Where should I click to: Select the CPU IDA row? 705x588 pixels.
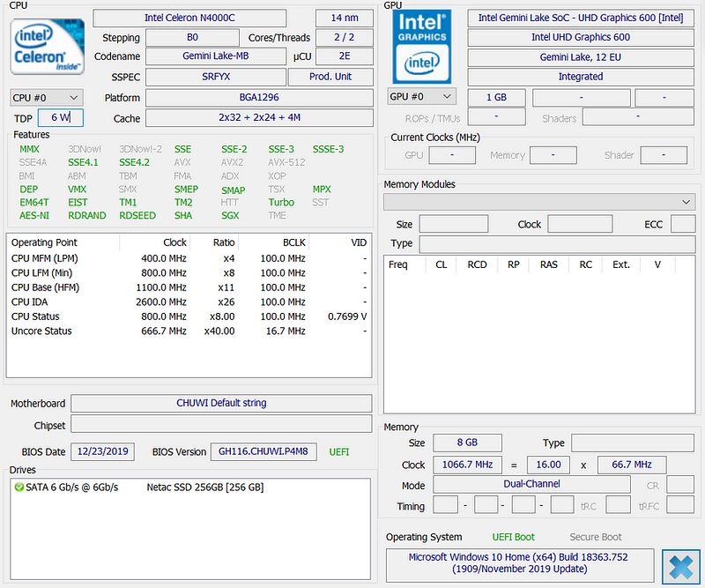(x=189, y=301)
